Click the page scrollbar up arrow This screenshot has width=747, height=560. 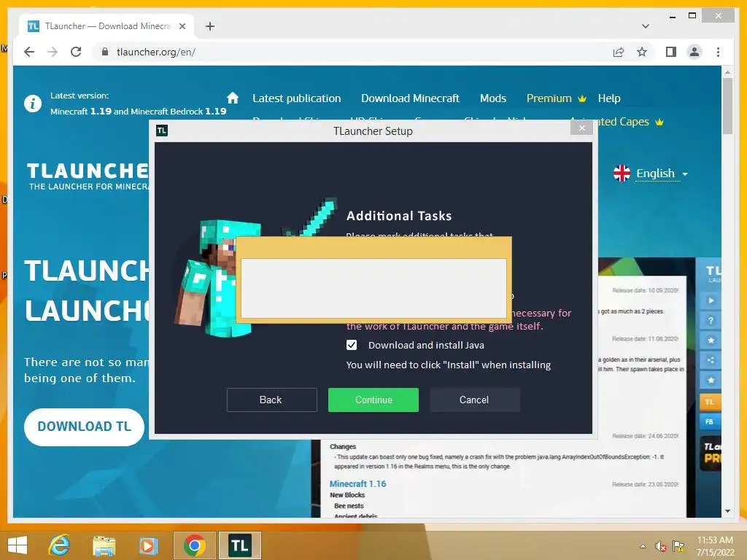(727, 72)
